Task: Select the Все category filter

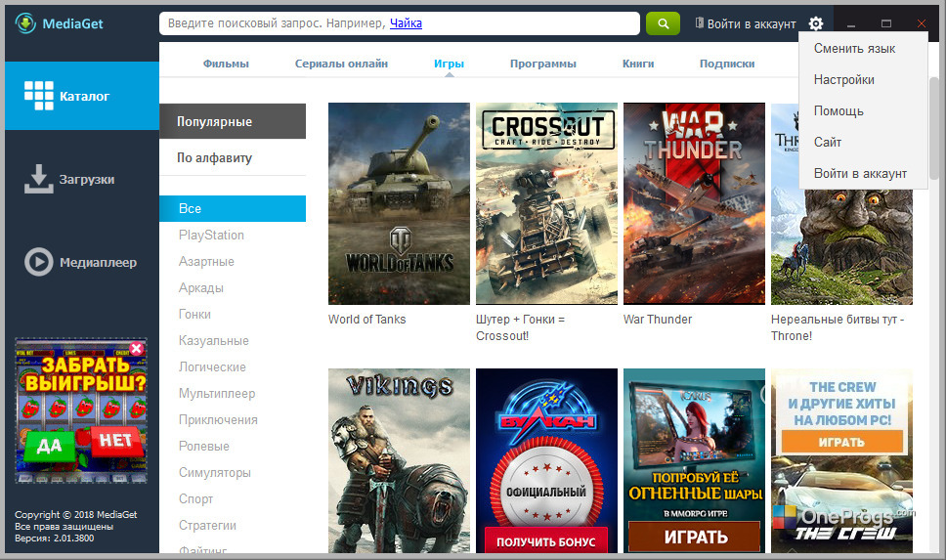Action: click(233, 208)
